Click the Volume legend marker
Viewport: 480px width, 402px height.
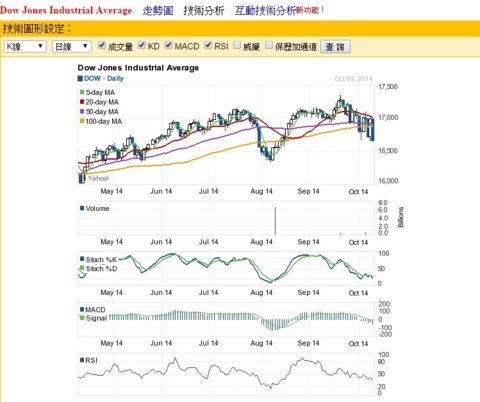pyautogui.click(x=82, y=208)
